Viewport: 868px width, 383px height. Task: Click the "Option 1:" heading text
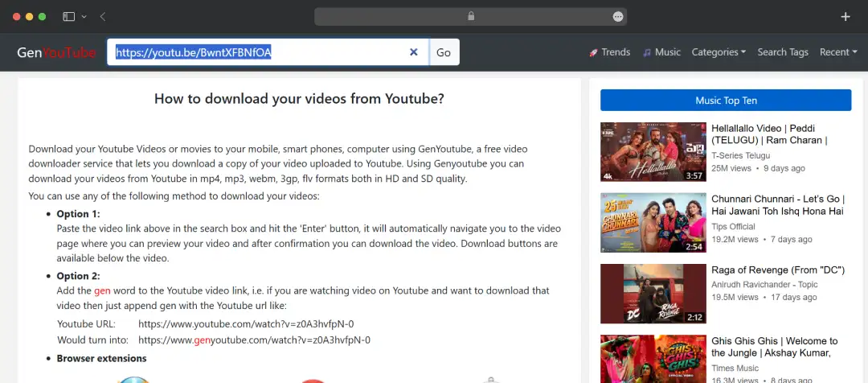(78, 214)
